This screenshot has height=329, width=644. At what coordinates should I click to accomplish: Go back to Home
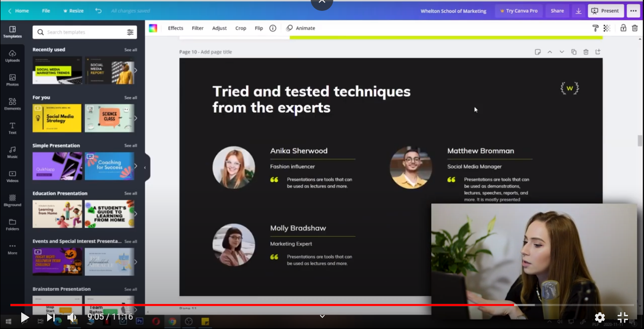click(x=18, y=10)
